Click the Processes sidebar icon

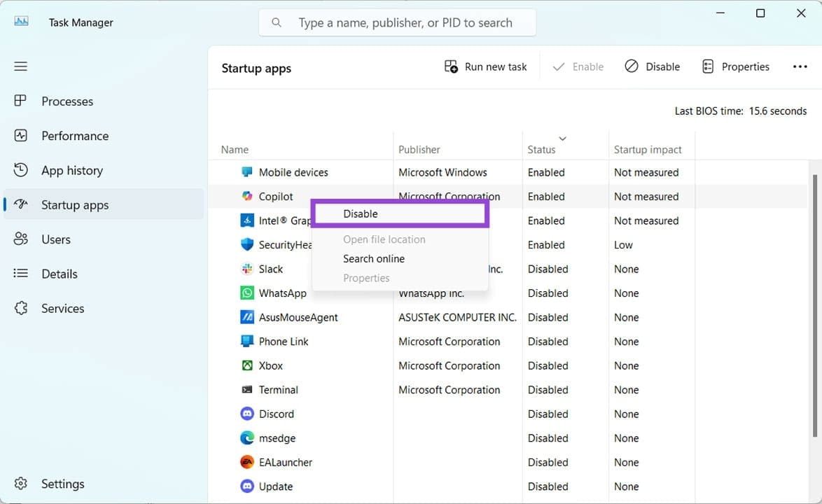(x=22, y=101)
